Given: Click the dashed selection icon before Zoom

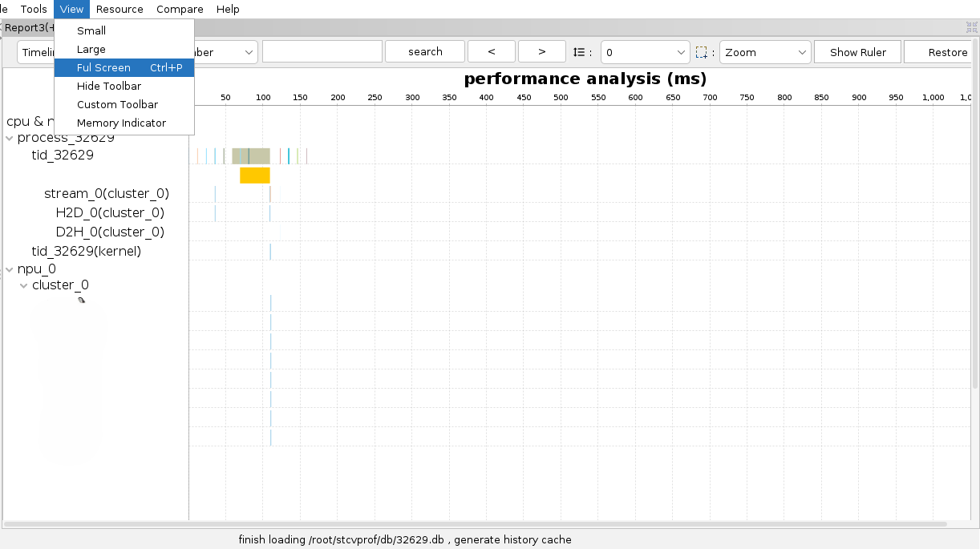Looking at the screenshot, I should [701, 52].
